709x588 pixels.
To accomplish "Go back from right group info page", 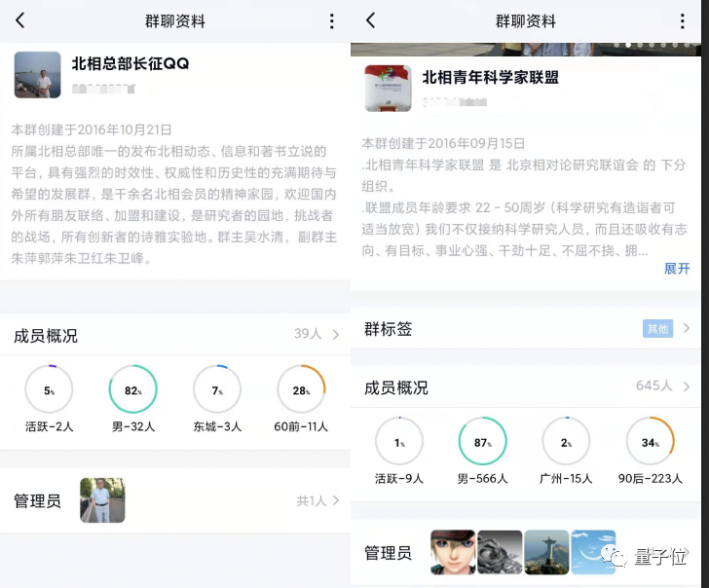I will [x=371, y=20].
